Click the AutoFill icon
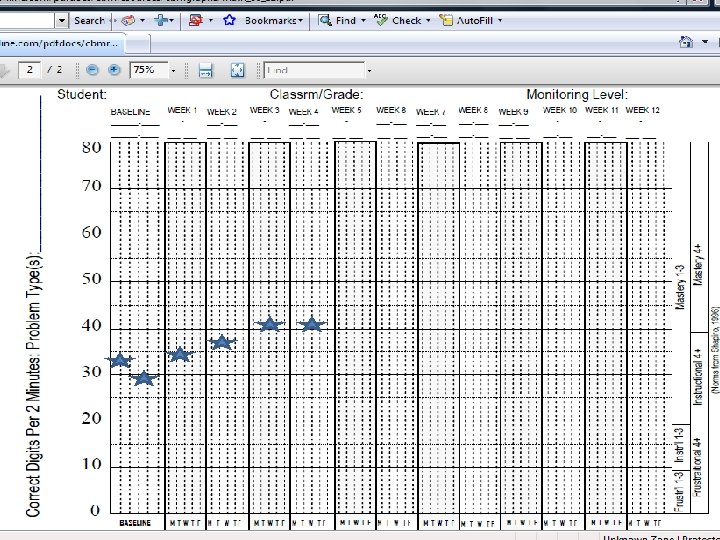 446,20
